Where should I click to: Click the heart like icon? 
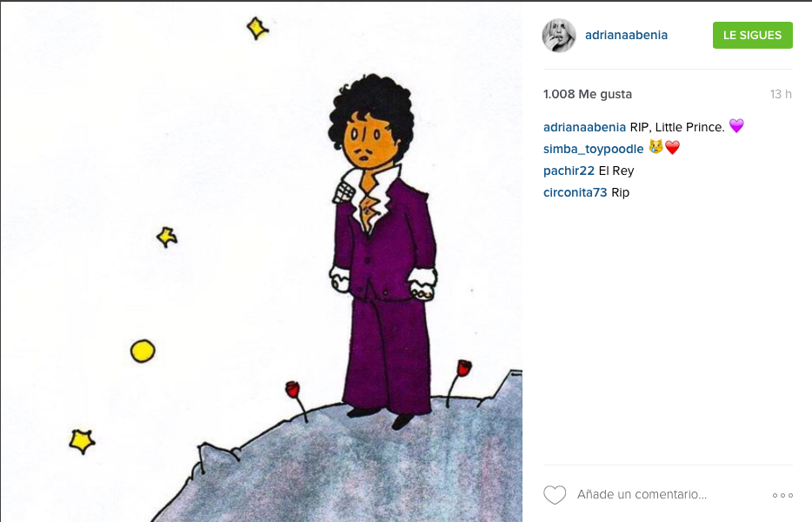coord(555,495)
